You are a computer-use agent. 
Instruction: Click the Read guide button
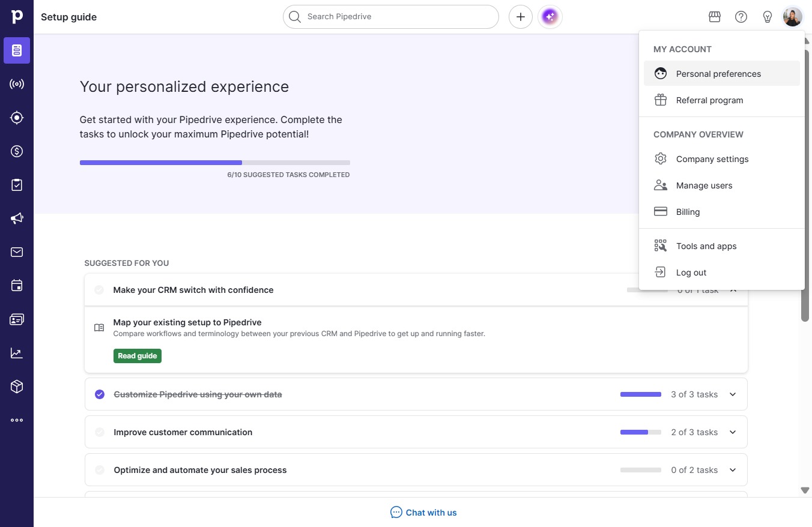[x=138, y=356]
